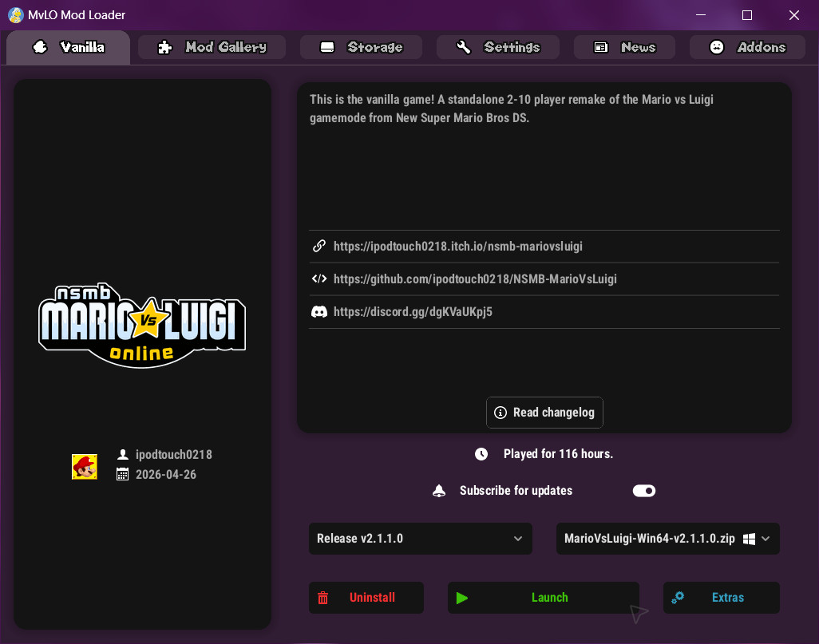Screen dimensions: 819x644
Task: Open the News tab
Action: 624,48
